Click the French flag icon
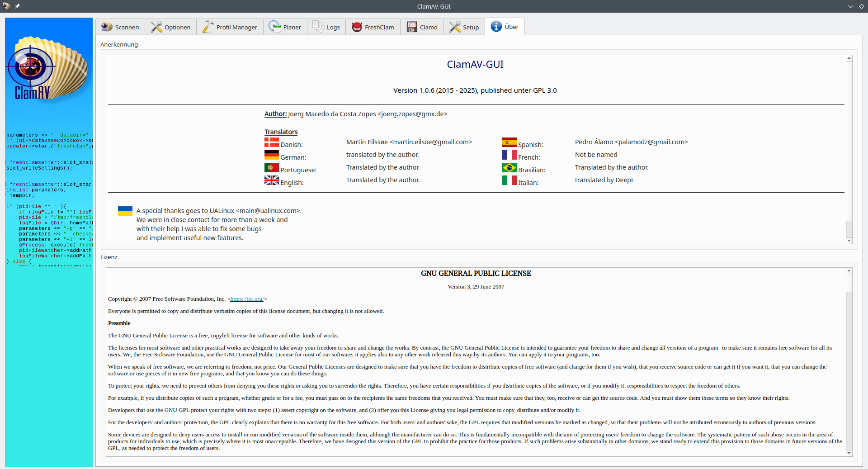 (x=509, y=155)
